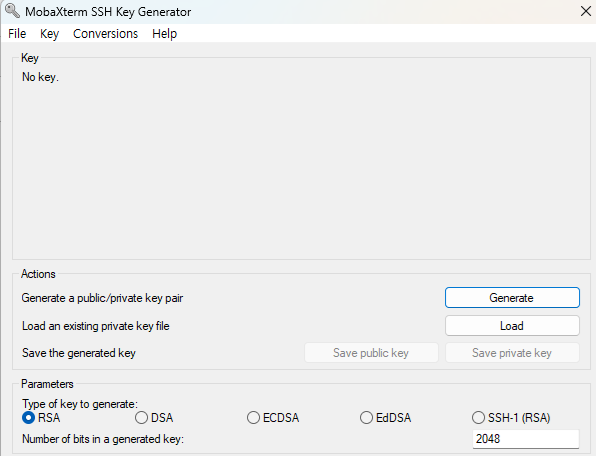Select the RSA key type

41,418
